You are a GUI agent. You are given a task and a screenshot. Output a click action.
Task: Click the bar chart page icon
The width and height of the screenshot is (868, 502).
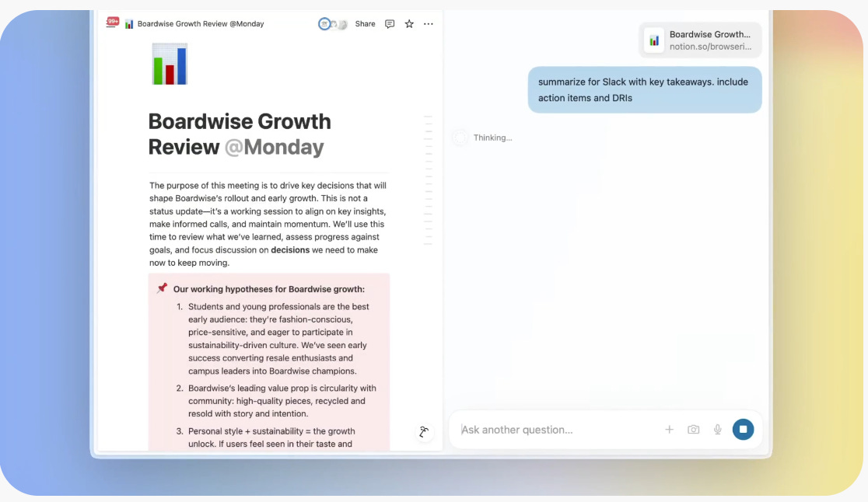170,64
